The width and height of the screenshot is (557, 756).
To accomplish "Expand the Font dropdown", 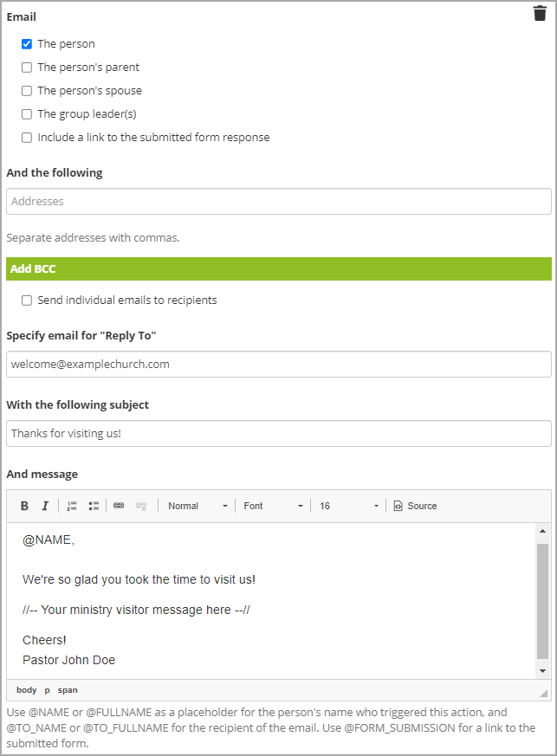I will (x=273, y=506).
